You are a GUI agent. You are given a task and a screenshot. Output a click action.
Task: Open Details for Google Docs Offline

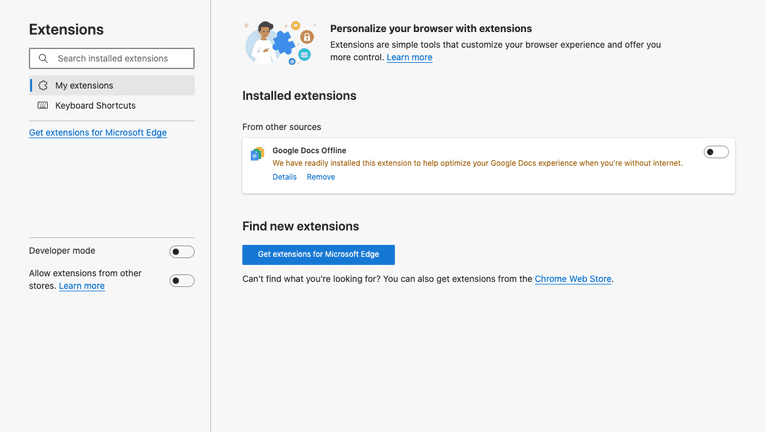(x=284, y=177)
